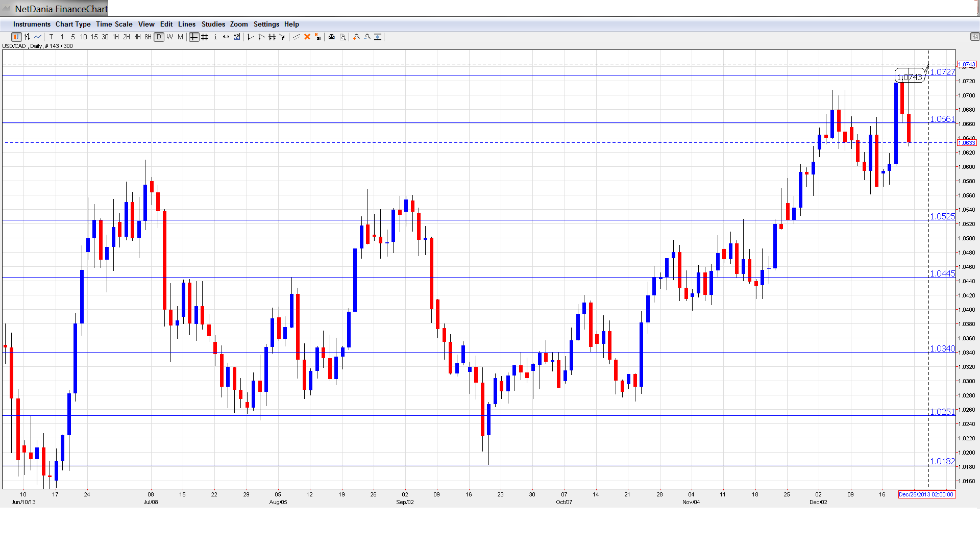Viewport: 980px width, 551px height.
Task: Switch to OHLC bar chart icon
Action: [27, 37]
